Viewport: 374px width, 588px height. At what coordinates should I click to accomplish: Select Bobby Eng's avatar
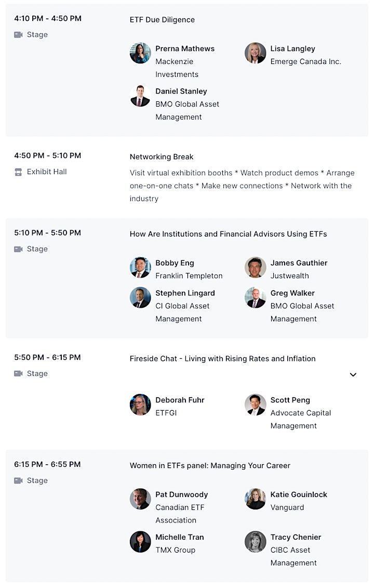pos(140,267)
